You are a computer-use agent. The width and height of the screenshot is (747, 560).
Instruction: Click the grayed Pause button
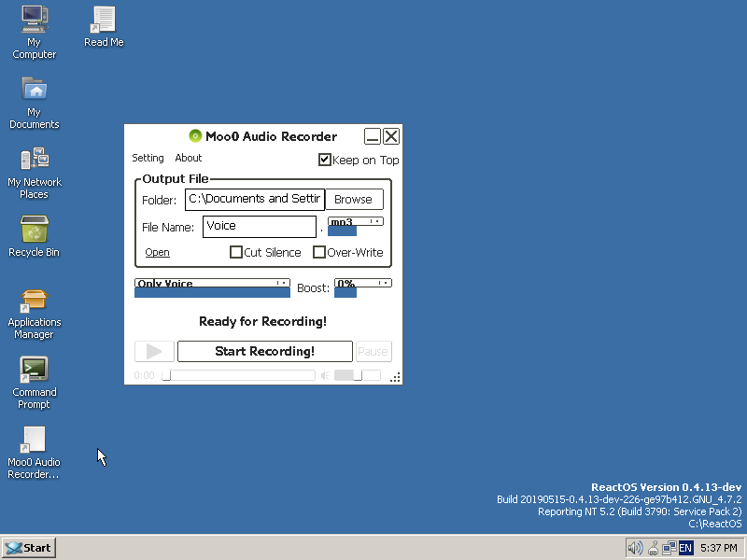[x=373, y=352]
